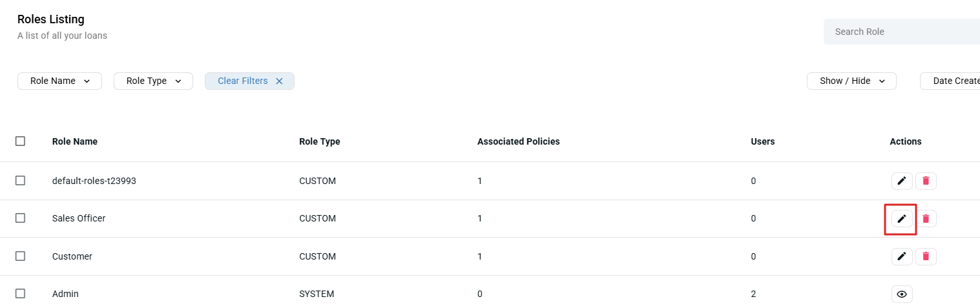The width and height of the screenshot is (980, 308).
Task: Click the Role Name column header
Action: coord(75,141)
